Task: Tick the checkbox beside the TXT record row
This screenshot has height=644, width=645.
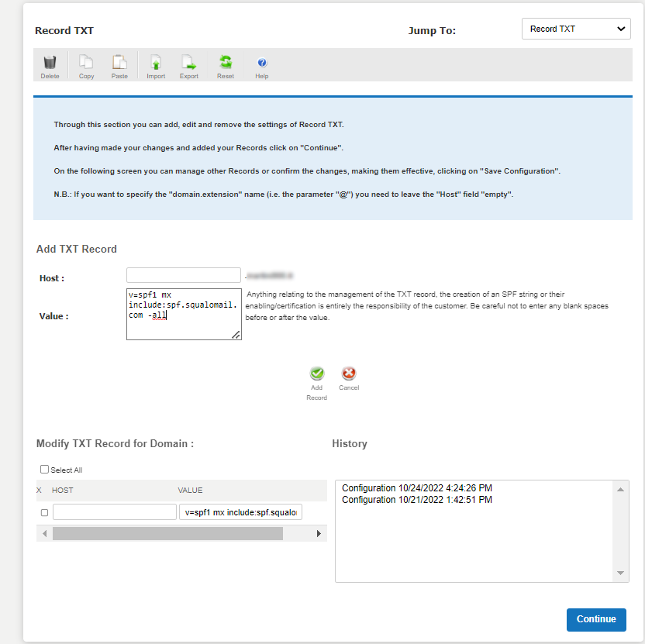Action: 44,512
